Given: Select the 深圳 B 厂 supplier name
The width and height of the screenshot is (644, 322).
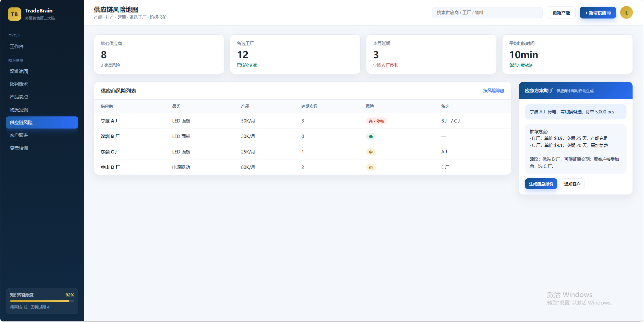Looking at the screenshot, I should point(110,136).
